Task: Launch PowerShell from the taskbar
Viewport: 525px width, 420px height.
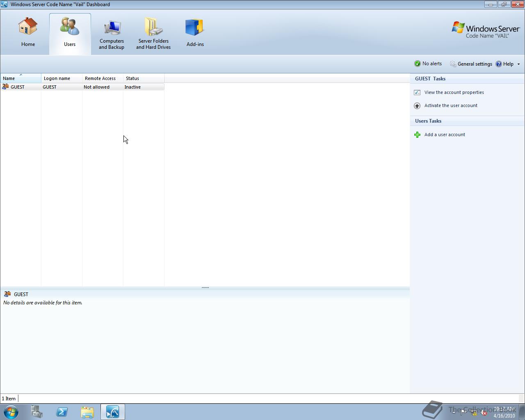Action: click(x=62, y=412)
